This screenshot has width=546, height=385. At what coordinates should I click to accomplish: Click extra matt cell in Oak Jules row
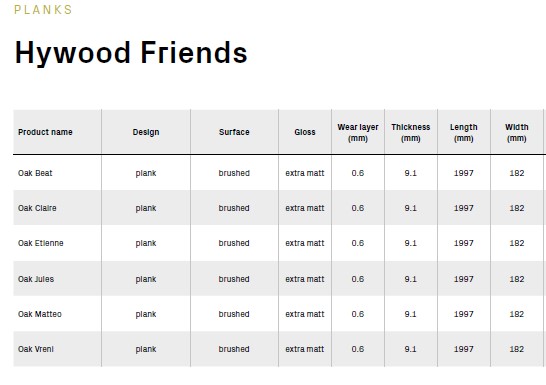305,279
